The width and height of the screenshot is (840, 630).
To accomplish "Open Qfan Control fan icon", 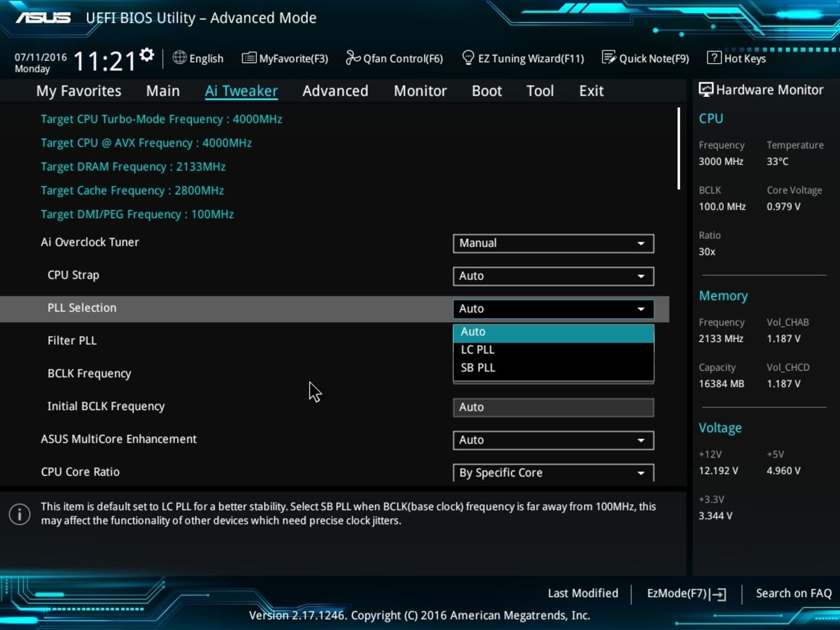I will coord(353,57).
